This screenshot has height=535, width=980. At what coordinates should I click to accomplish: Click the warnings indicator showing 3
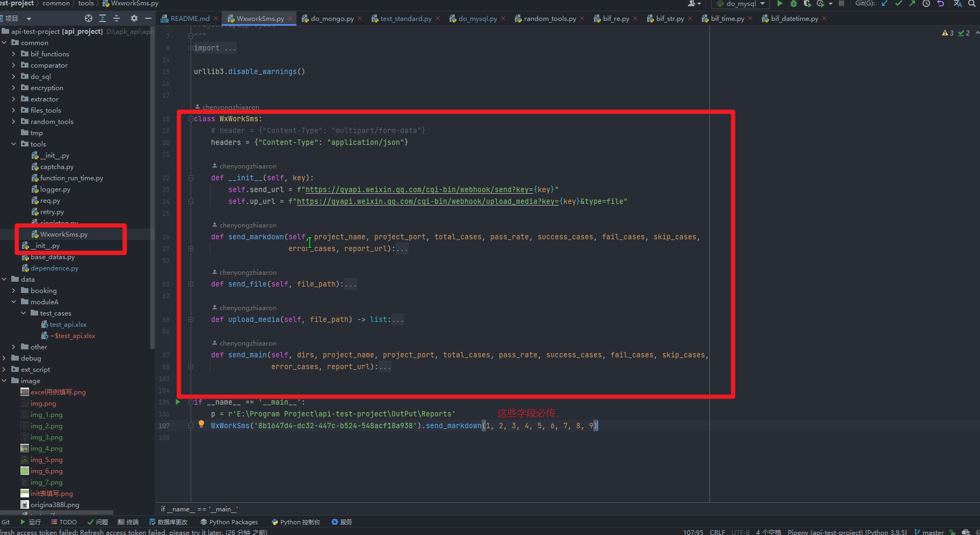tap(948, 33)
